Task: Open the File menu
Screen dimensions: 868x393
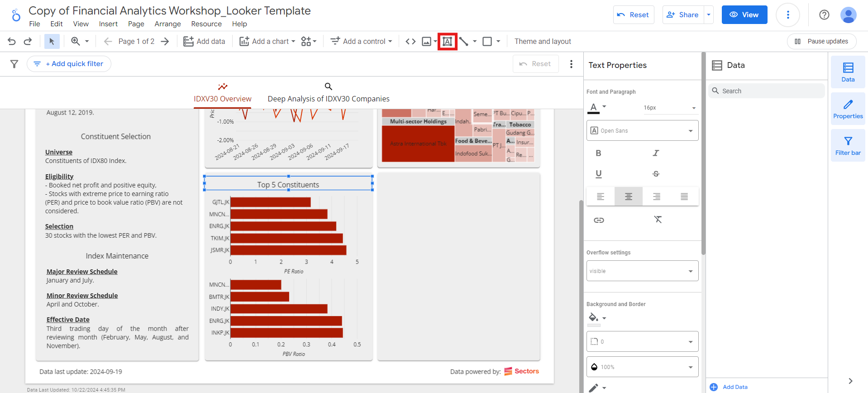Action: [x=34, y=24]
